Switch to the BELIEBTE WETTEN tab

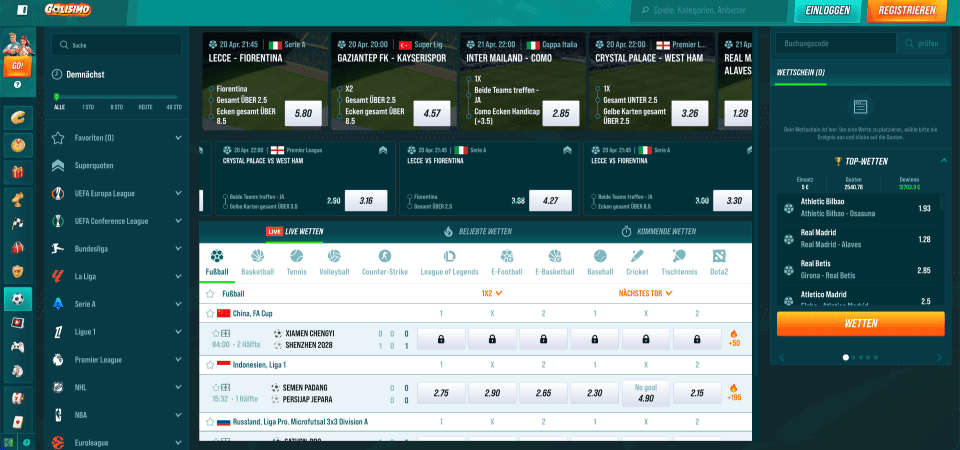[x=477, y=231]
